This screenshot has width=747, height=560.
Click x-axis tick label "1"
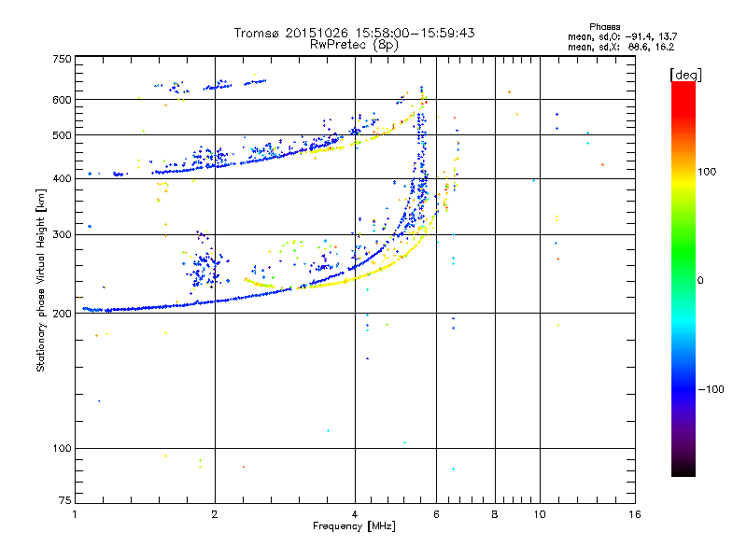coord(75,514)
